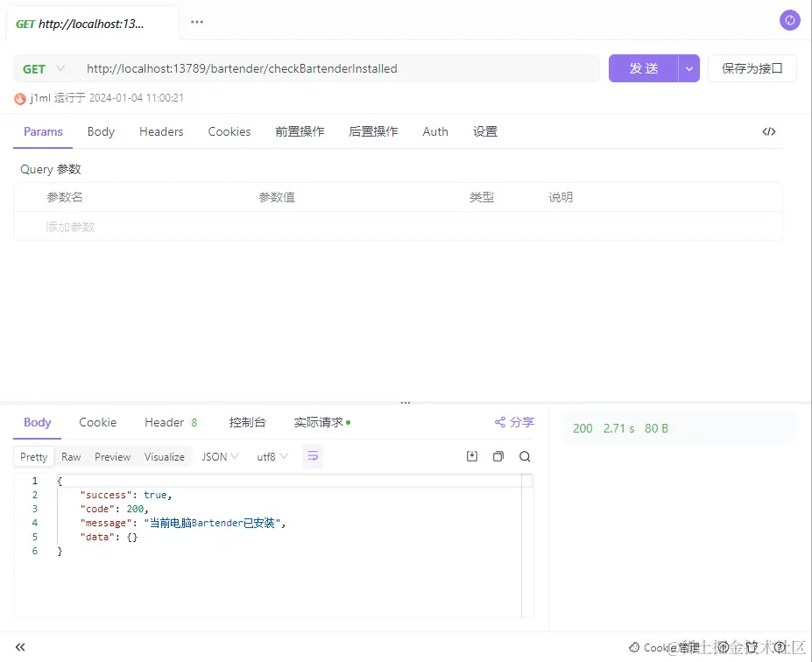
Task: Click the "success" line in response
Action: pos(126,495)
